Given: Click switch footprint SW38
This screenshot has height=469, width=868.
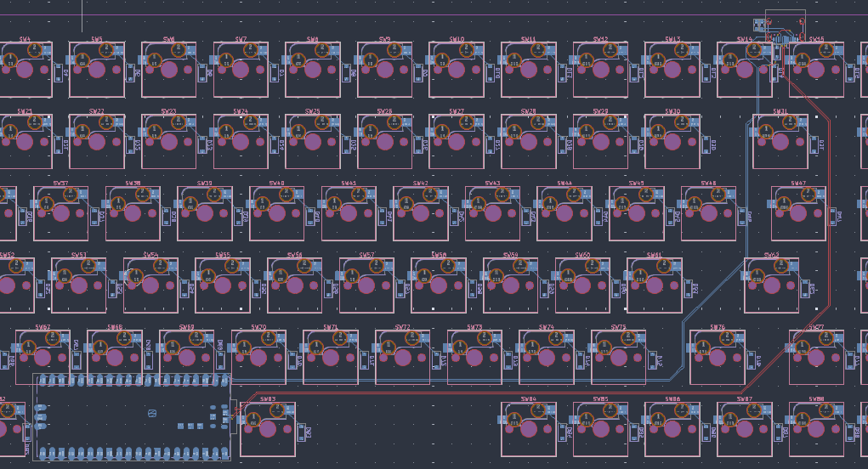Looking at the screenshot, I should (133, 213).
